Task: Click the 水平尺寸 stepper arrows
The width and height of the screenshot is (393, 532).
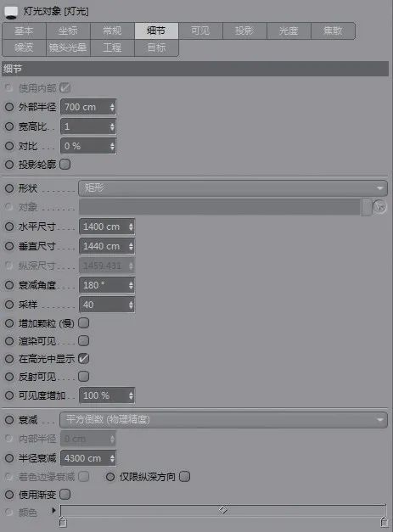Action: coord(131,227)
